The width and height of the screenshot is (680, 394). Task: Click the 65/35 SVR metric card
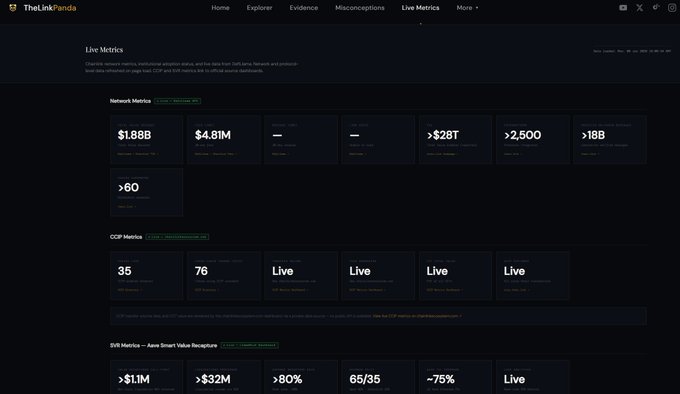(x=378, y=377)
